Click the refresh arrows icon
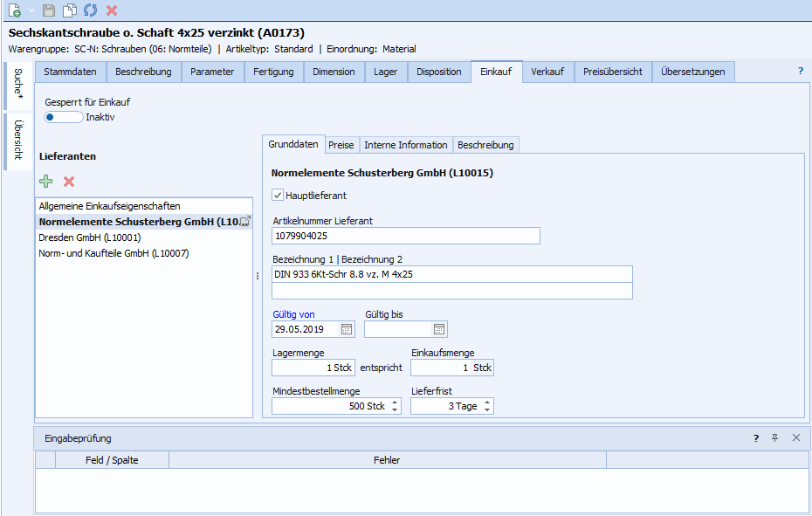The image size is (812, 516). [90, 10]
